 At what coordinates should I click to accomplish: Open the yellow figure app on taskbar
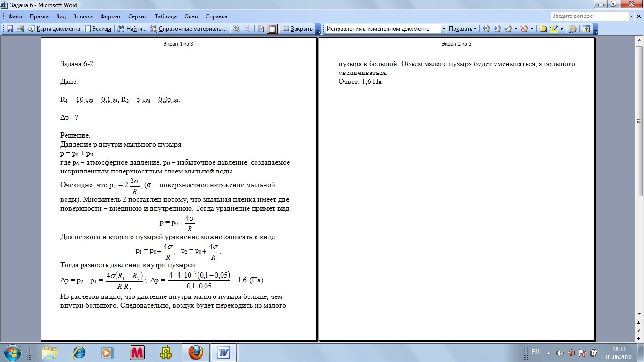click(166, 353)
